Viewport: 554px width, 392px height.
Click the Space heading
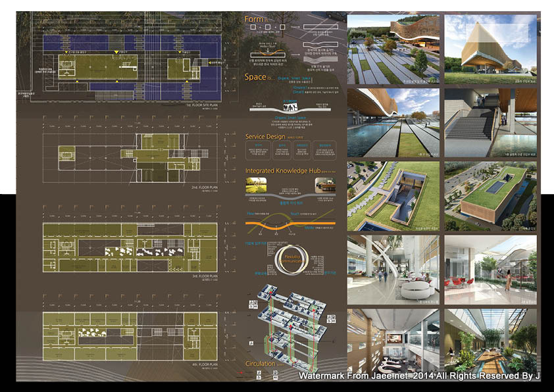(x=255, y=77)
